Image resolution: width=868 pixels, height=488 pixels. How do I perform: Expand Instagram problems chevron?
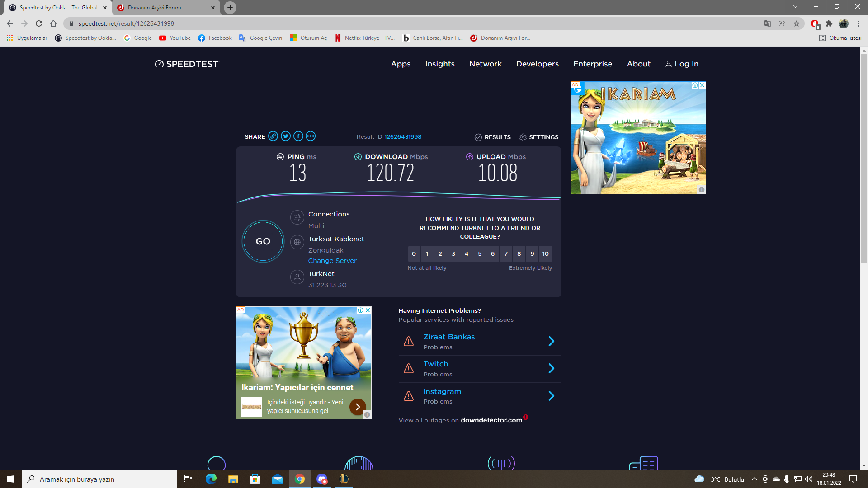coord(551,396)
